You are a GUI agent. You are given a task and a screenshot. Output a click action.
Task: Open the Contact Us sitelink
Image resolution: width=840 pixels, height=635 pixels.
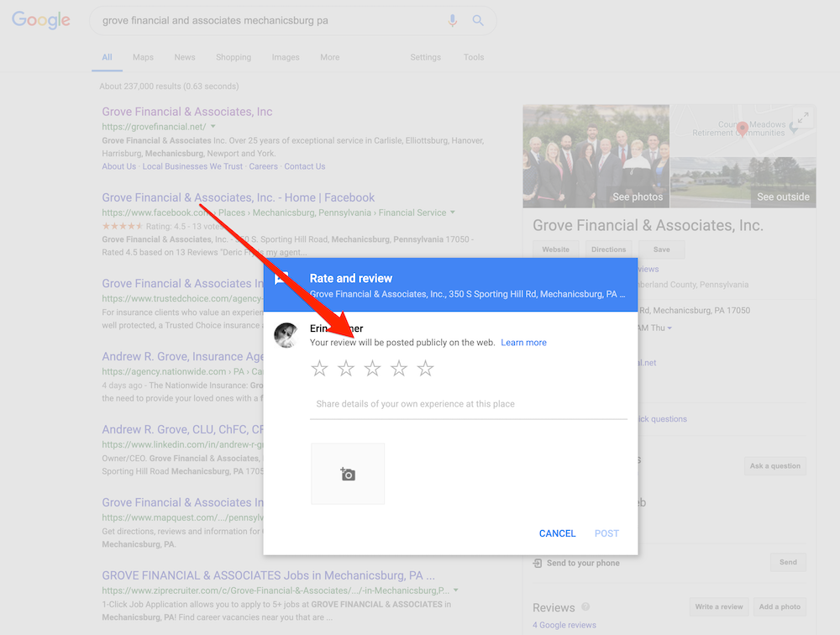point(305,166)
